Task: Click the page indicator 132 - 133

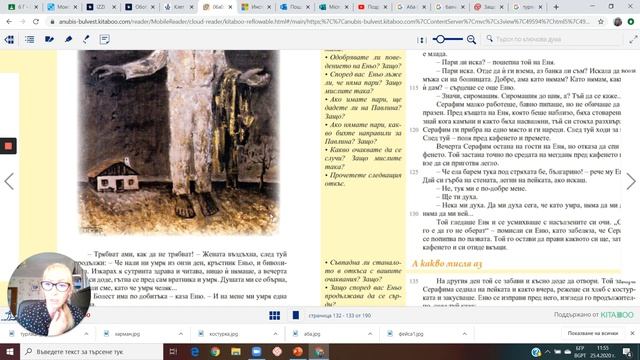Action: [340, 316]
